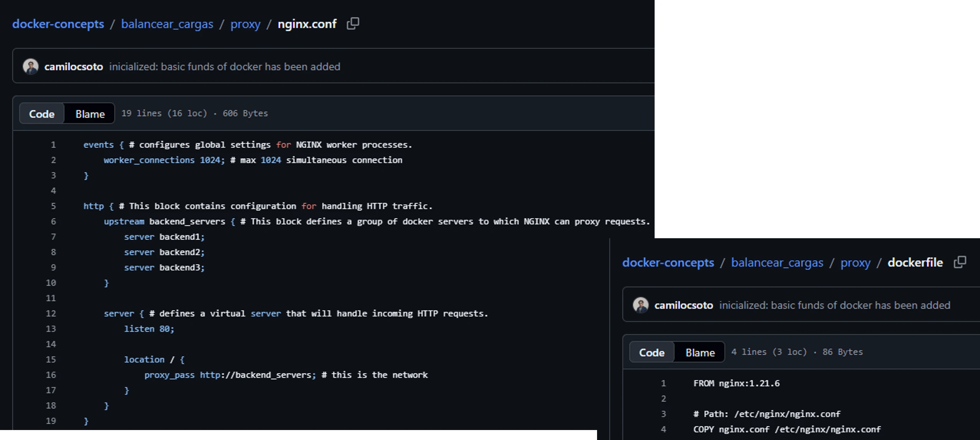Screen dimensions: 980x440
Task: Click '4 lines (3 loc) · 86 Bytes' info
Action: point(797,352)
